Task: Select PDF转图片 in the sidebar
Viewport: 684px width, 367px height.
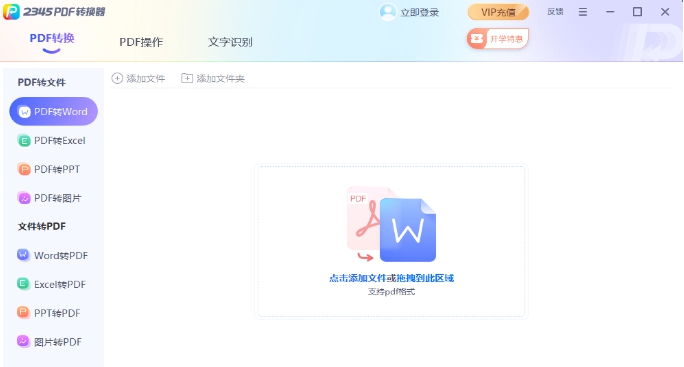Action: point(53,198)
